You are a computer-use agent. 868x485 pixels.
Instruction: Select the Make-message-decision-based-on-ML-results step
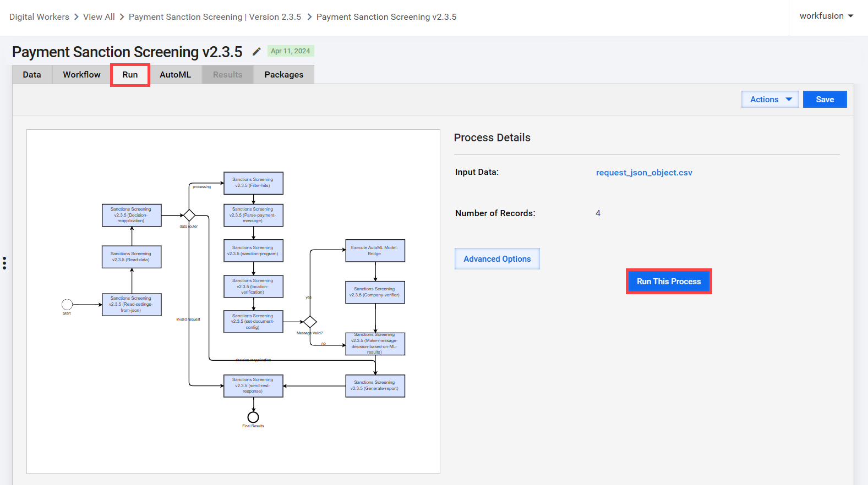click(x=375, y=344)
